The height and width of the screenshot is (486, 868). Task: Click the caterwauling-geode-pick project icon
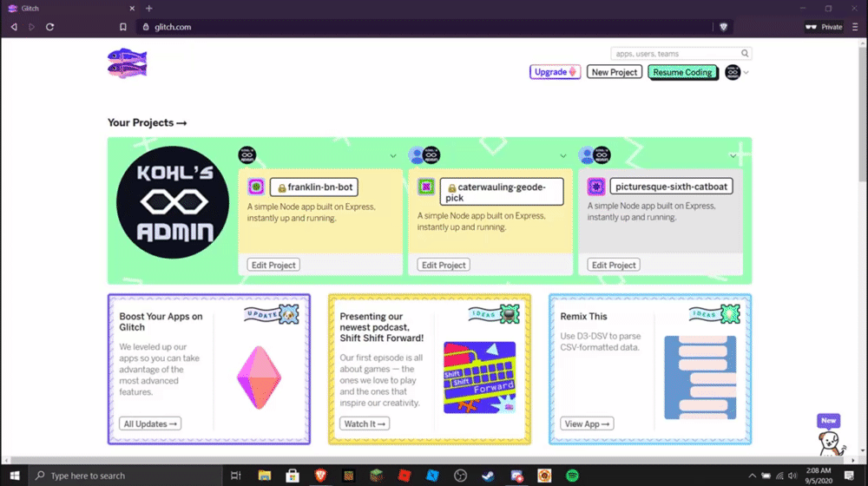click(425, 187)
